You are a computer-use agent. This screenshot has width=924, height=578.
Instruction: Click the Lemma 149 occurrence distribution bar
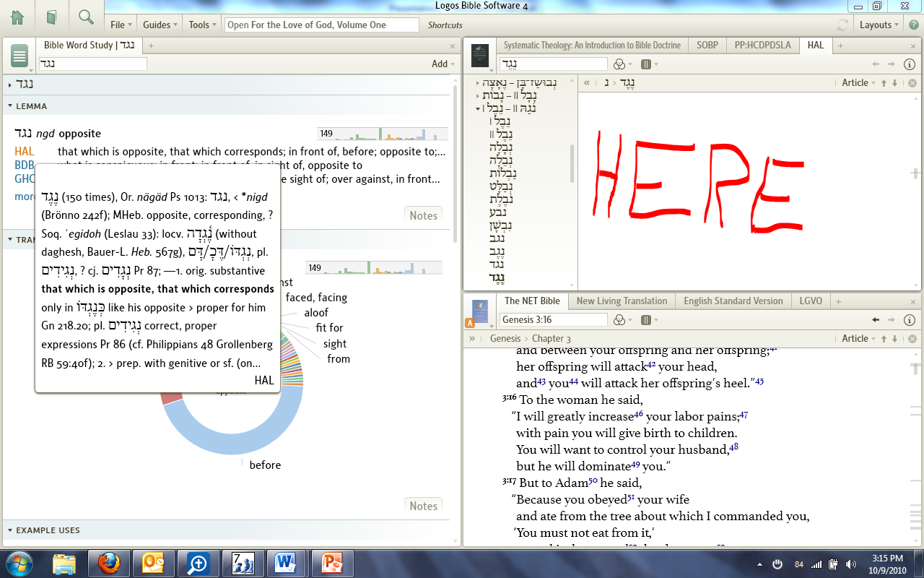pos(383,134)
